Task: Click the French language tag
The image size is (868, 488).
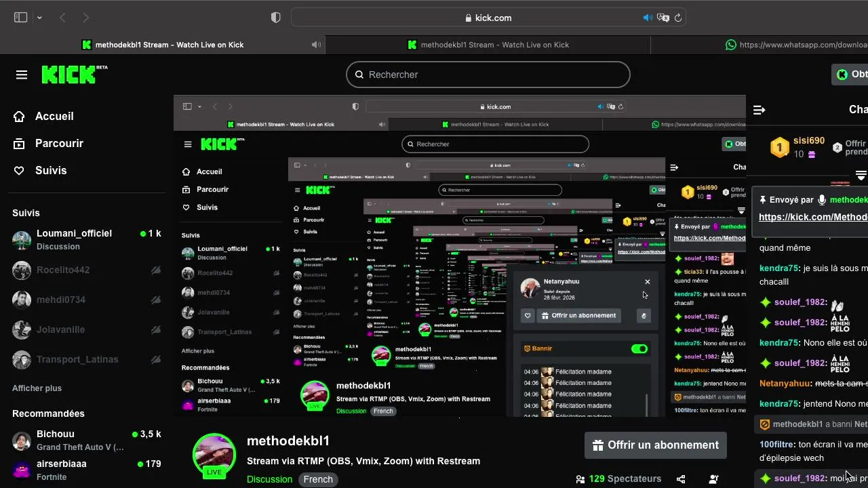Action: 318,479
